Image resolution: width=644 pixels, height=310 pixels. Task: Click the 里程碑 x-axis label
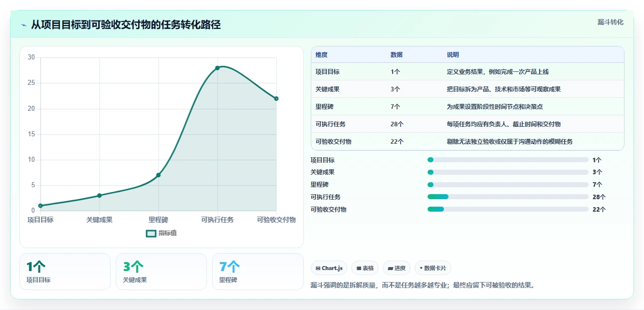tap(158, 220)
